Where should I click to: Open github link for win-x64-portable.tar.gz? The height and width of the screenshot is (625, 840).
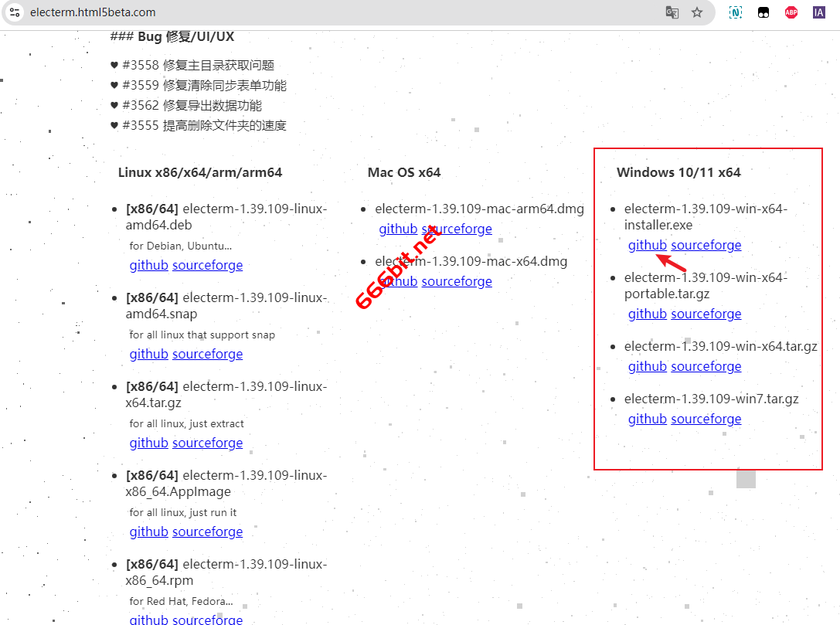(x=647, y=314)
